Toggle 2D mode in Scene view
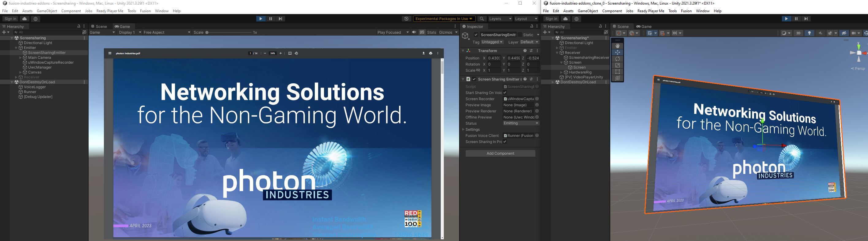Screen dimensions: 868x241 798,33
